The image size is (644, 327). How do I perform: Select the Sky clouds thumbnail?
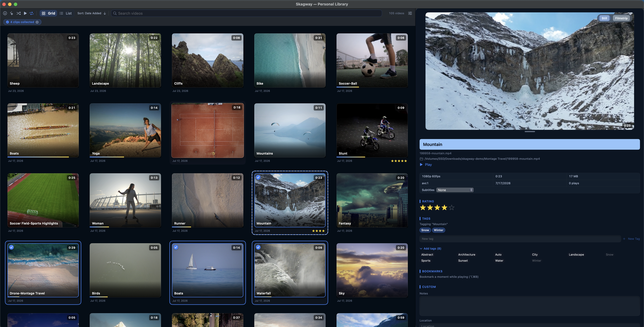coord(372,270)
